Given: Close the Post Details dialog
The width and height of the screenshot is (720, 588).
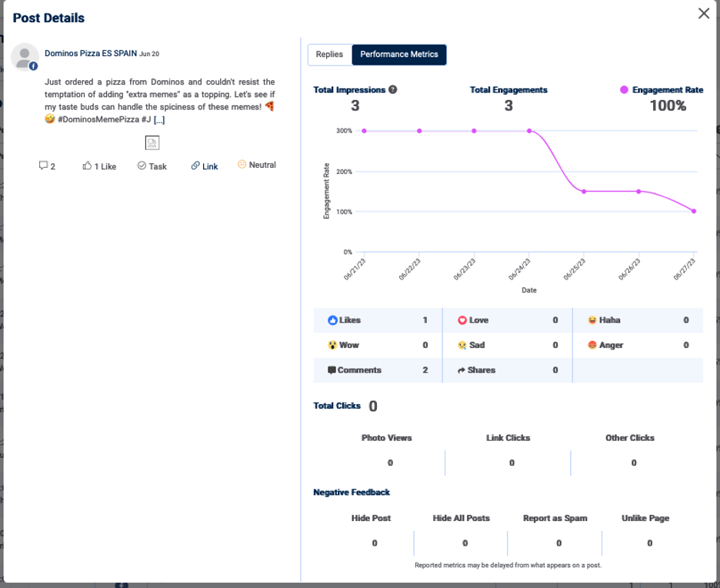Looking at the screenshot, I should tap(704, 13).
